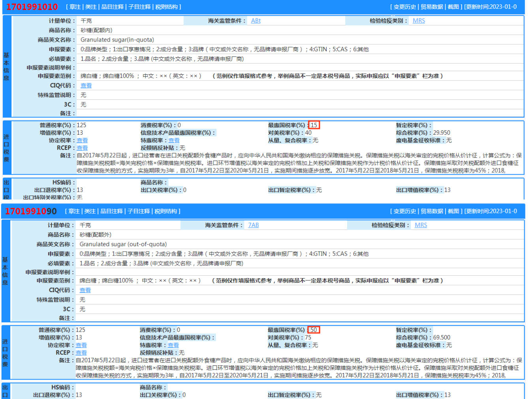This screenshot has width=532, height=399.
Task: View CIQ代码 for 砂糖(配额内)
Action: (86, 85)
